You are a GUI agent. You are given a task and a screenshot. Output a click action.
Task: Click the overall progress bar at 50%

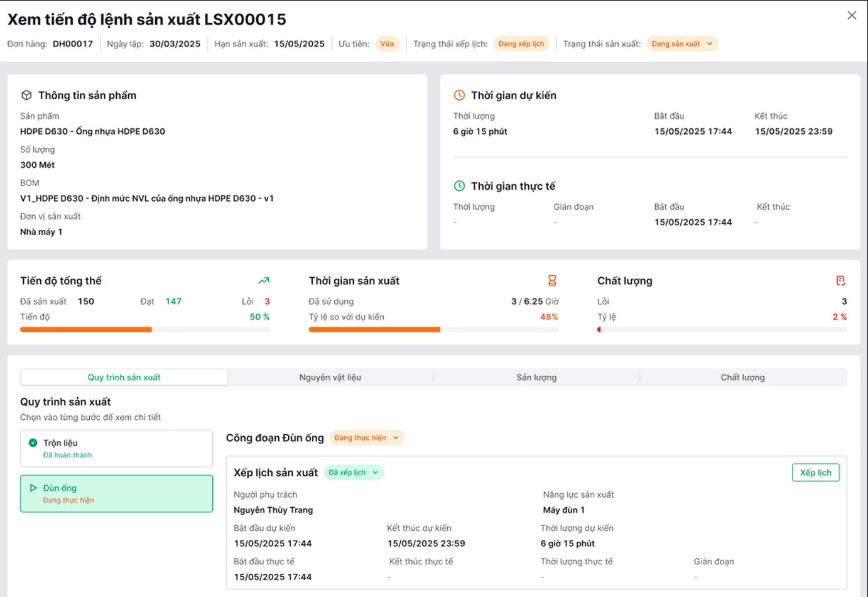[145, 329]
